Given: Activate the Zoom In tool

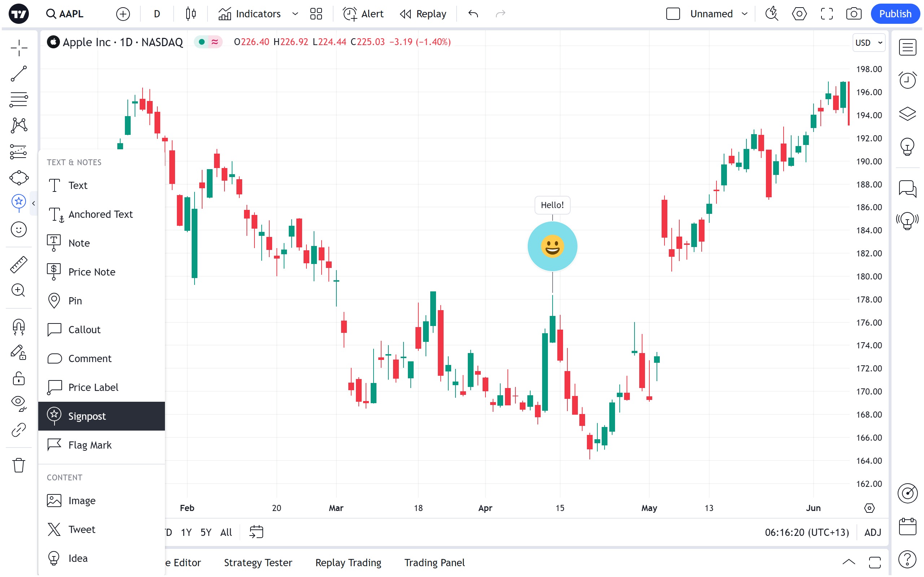Looking at the screenshot, I should tap(18, 290).
